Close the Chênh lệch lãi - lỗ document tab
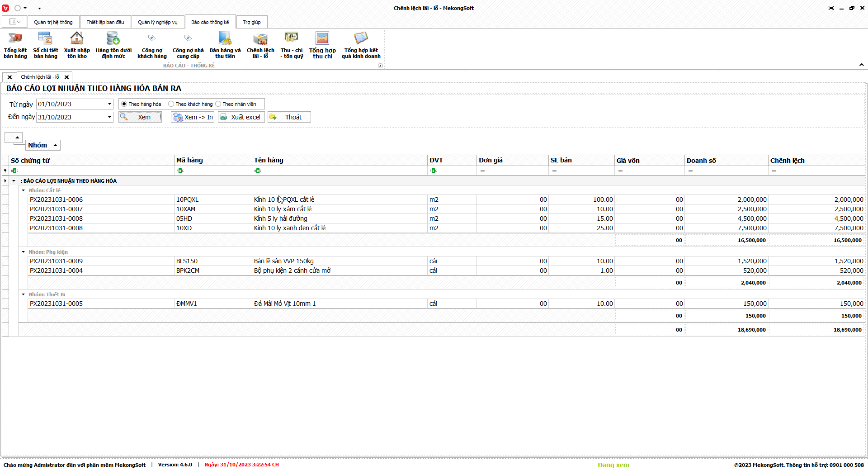 tap(66, 77)
